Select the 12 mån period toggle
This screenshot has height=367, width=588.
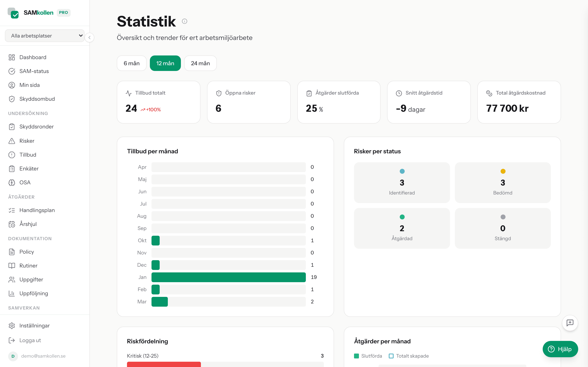[165, 63]
